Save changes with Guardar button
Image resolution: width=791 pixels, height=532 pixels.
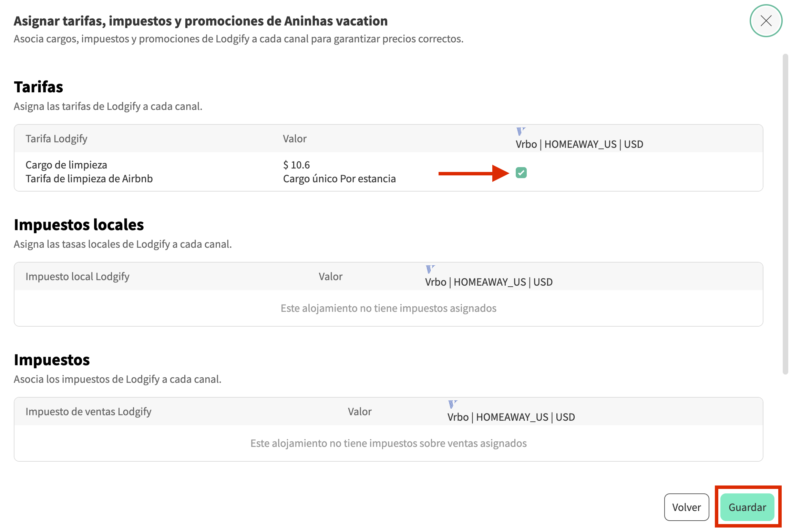(747, 507)
